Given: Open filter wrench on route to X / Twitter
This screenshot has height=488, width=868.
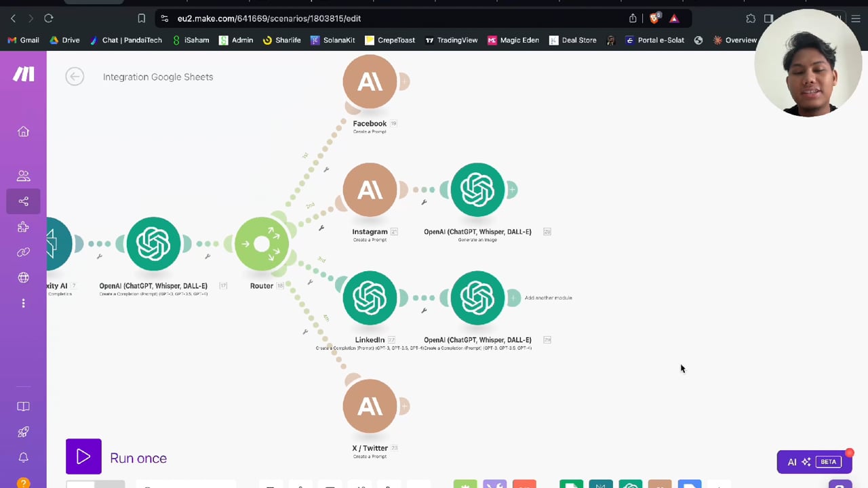Looking at the screenshot, I should click(x=305, y=331).
